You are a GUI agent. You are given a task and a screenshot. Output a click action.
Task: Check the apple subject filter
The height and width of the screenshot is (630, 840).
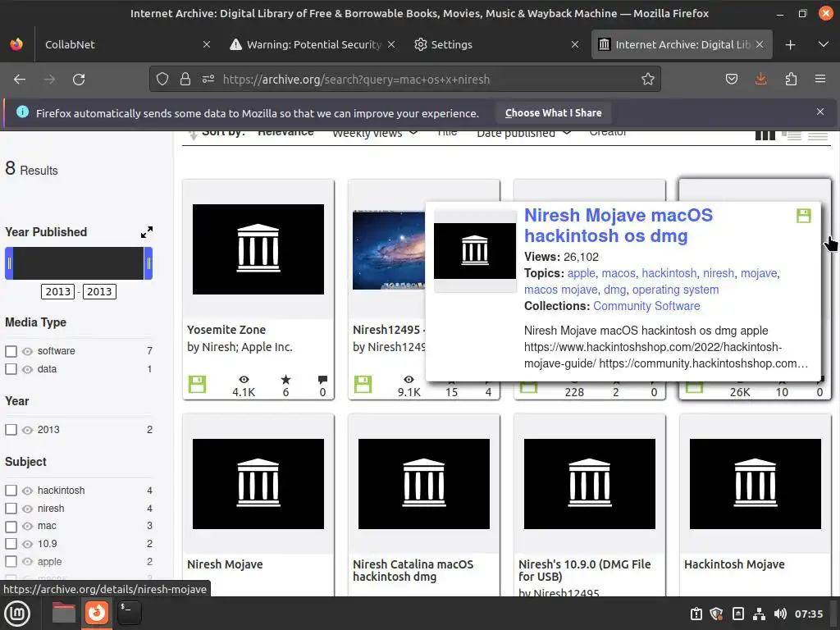tap(11, 561)
